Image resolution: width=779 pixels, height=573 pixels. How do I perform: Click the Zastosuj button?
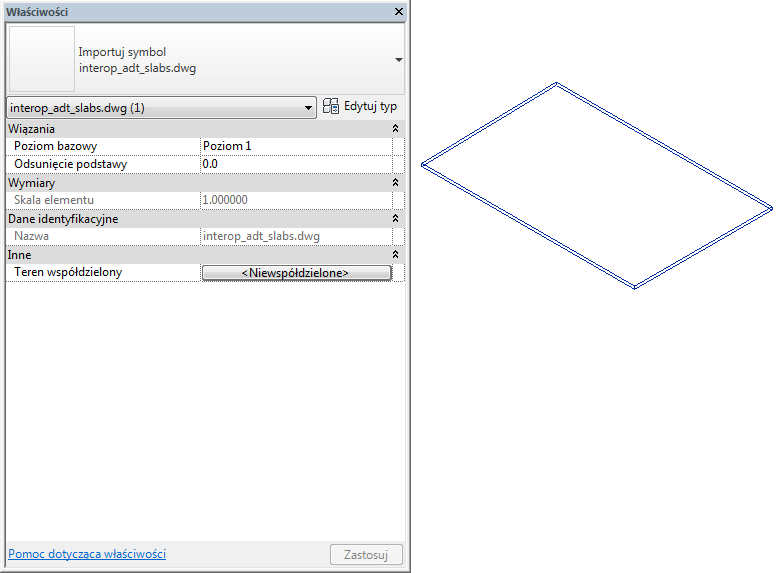(366, 555)
